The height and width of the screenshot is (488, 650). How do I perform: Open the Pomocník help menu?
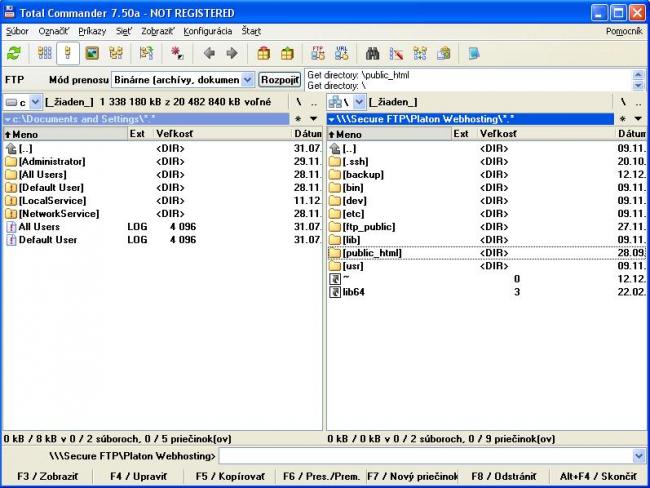(x=624, y=31)
